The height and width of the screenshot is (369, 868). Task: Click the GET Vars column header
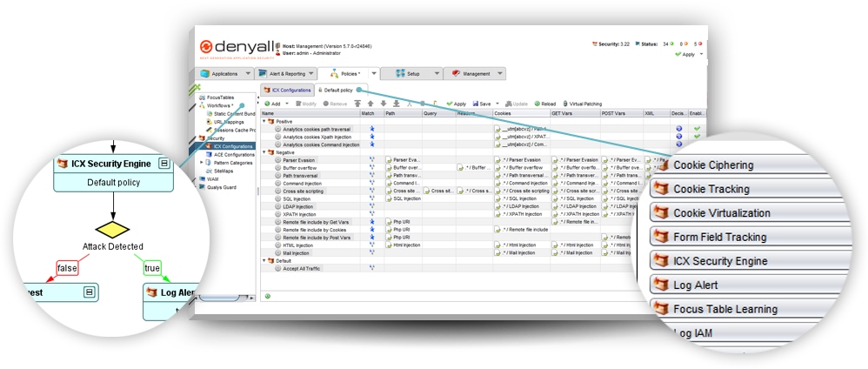[576, 113]
